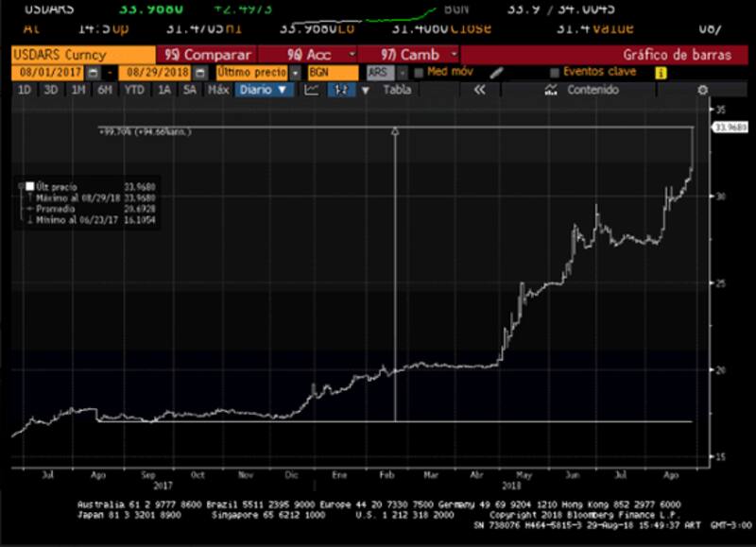Expand the Diario periodicity dropdown
The width and height of the screenshot is (756, 547).
coord(263,90)
